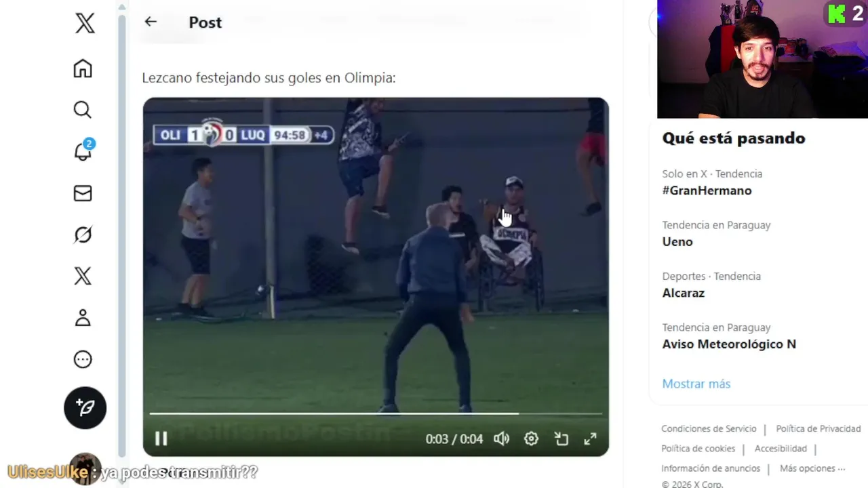Go to the Home feed icon
Image resolution: width=868 pixels, height=488 pixels.
click(83, 68)
